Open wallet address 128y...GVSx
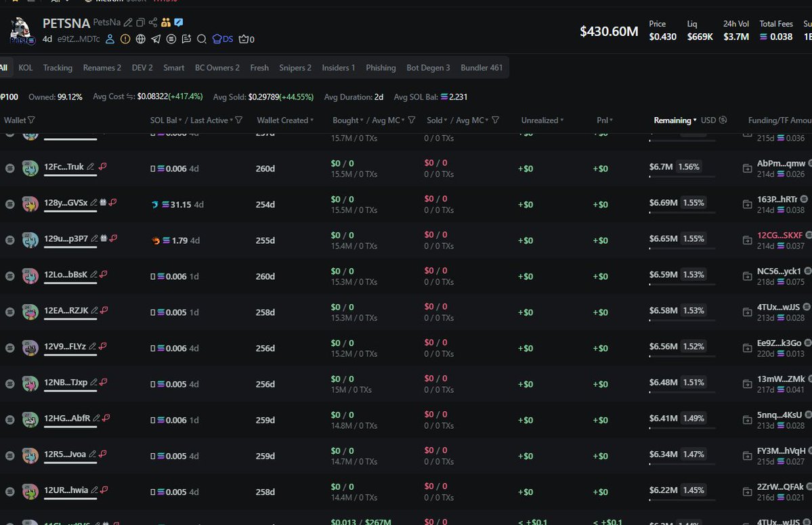This screenshot has width=812, height=525. click(x=66, y=203)
